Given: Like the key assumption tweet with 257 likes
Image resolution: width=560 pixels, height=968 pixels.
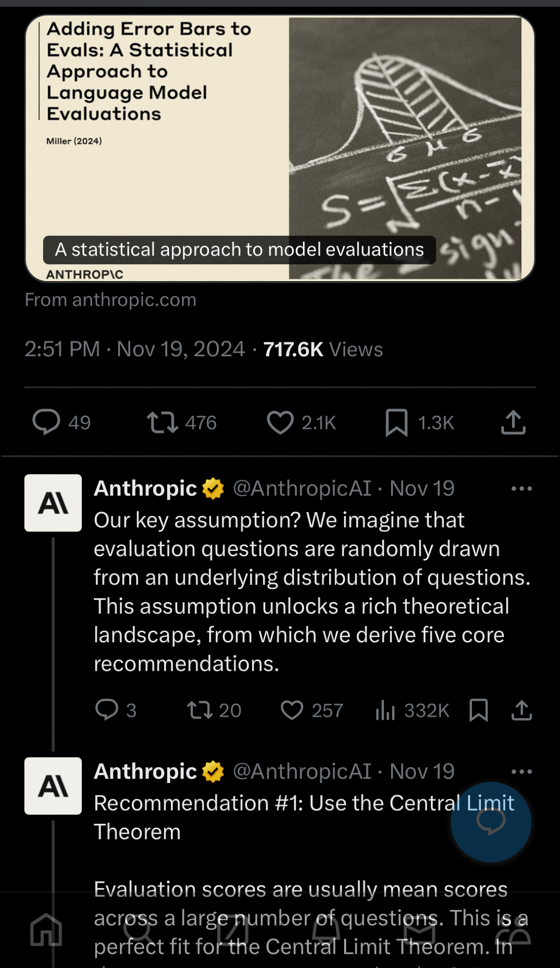Looking at the screenshot, I should point(292,710).
